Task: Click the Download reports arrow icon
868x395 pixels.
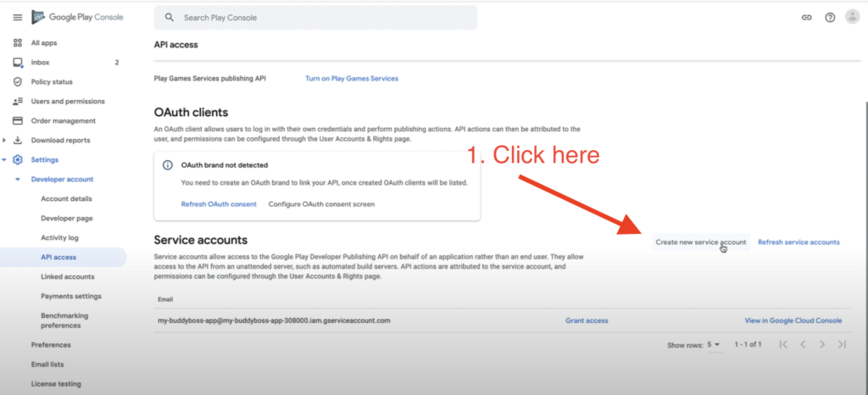Action: point(17,140)
